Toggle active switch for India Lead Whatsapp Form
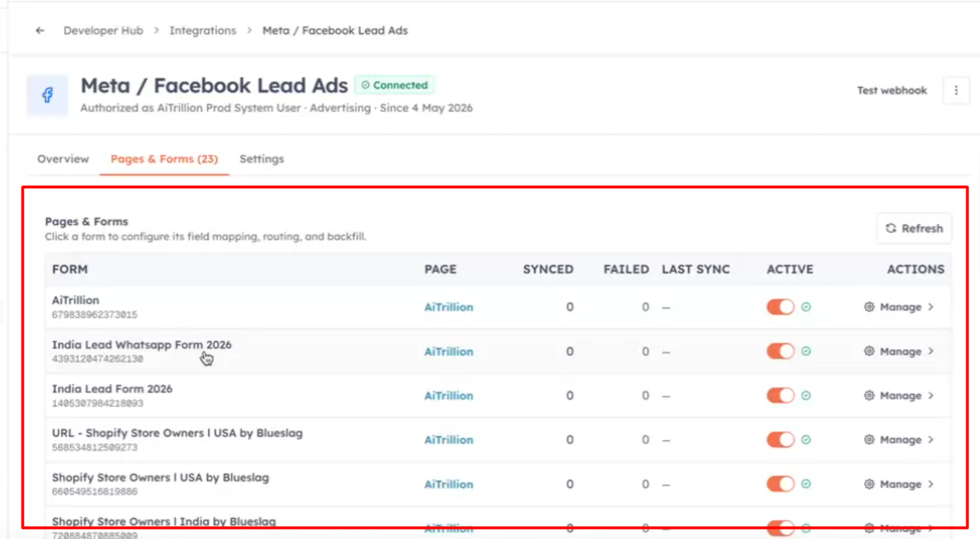The height and width of the screenshot is (539, 980). 780,351
